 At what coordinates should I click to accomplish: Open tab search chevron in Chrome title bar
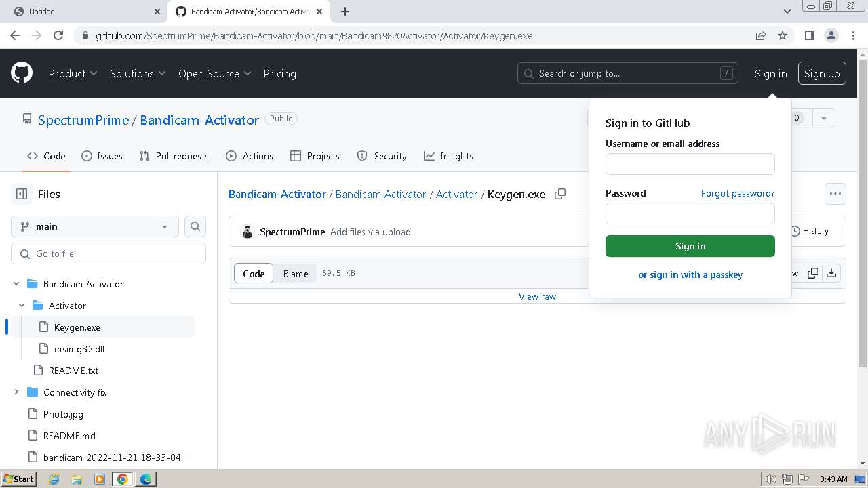(787, 12)
